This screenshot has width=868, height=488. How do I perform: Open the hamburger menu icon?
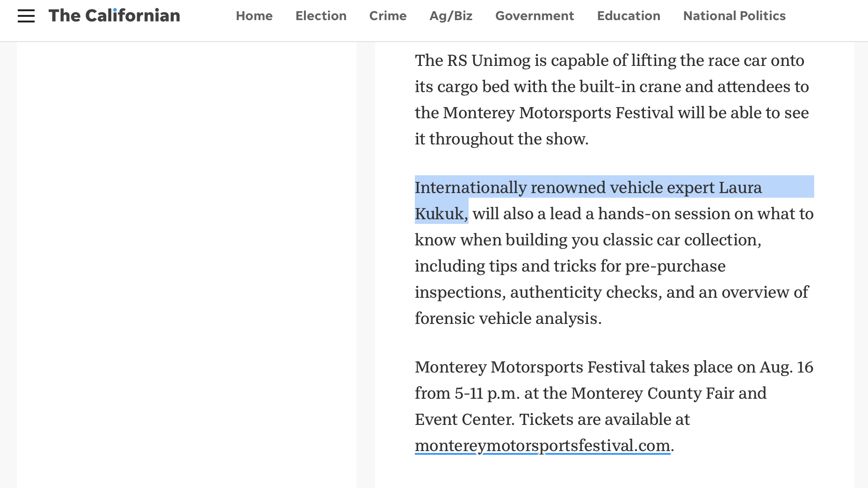point(26,16)
